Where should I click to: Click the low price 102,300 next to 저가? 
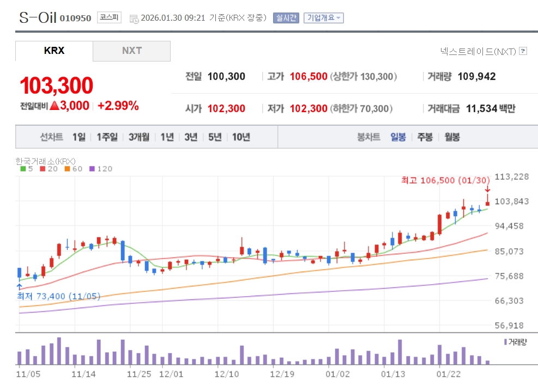coord(309,109)
